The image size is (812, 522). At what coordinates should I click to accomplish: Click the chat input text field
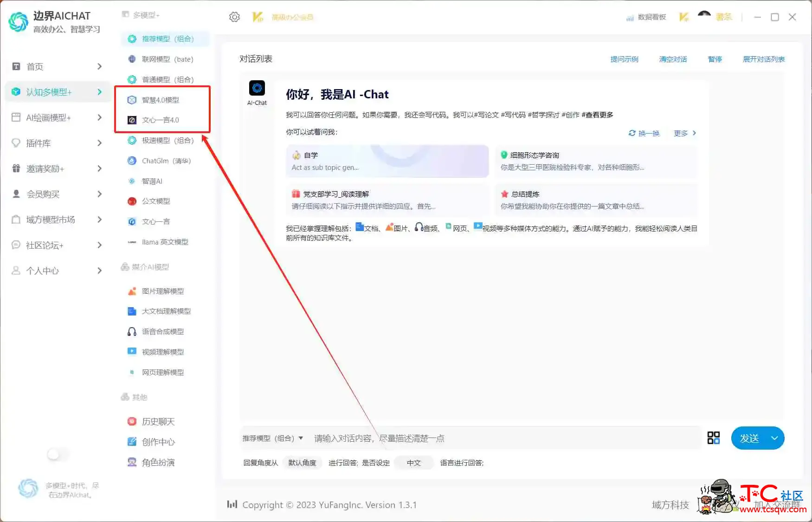tap(503, 438)
